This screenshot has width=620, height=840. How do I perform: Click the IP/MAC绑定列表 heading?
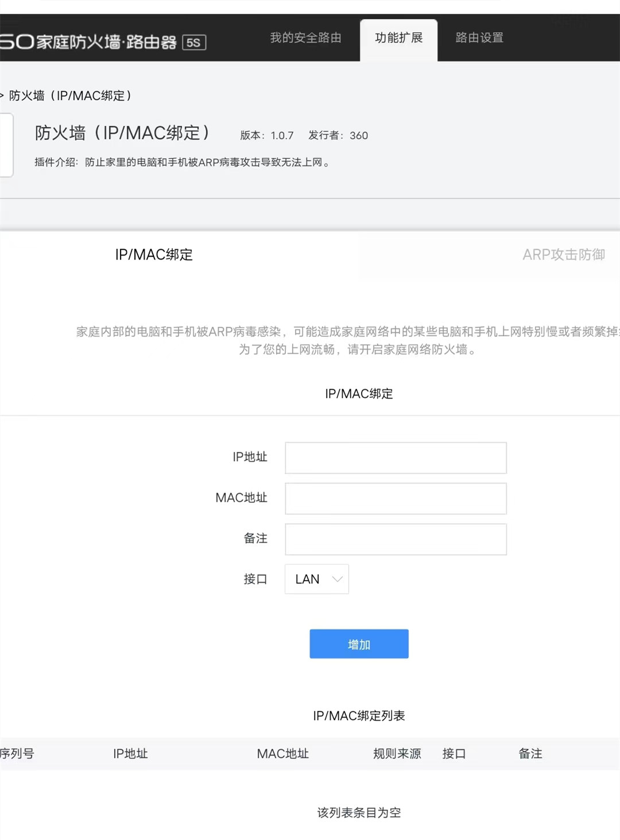[x=358, y=716]
